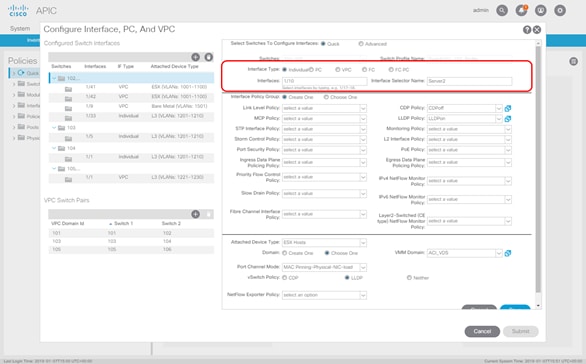The height and width of the screenshot is (364, 586).
Task: Select Bare Metal (VLANs: 1501) row
Action: tap(131, 107)
